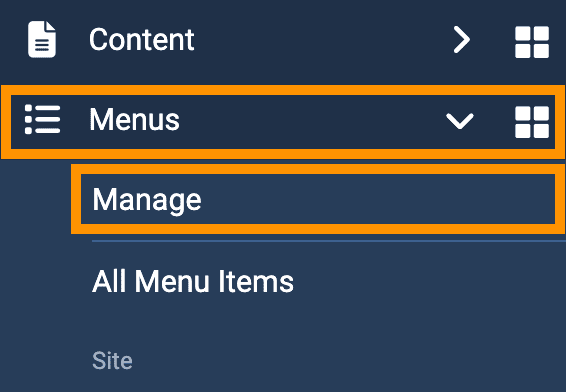The image size is (566, 392).
Task: Click the Site group heading
Action: tap(112, 361)
